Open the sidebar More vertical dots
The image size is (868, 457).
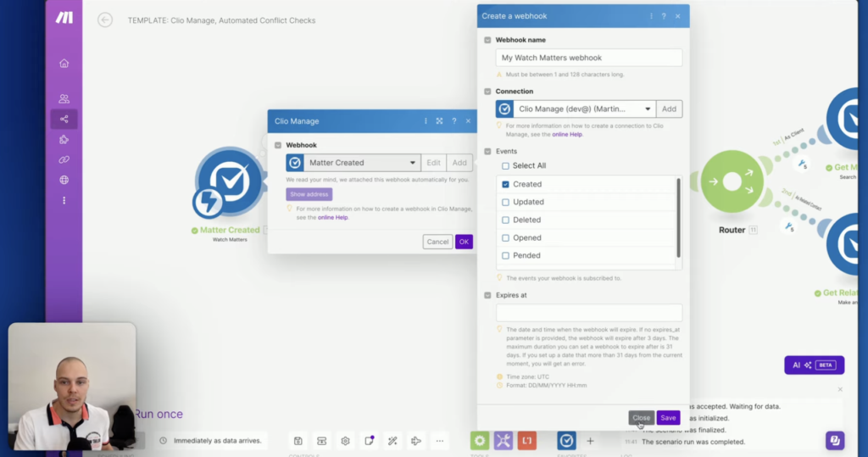pyautogui.click(x=64, y=201)
